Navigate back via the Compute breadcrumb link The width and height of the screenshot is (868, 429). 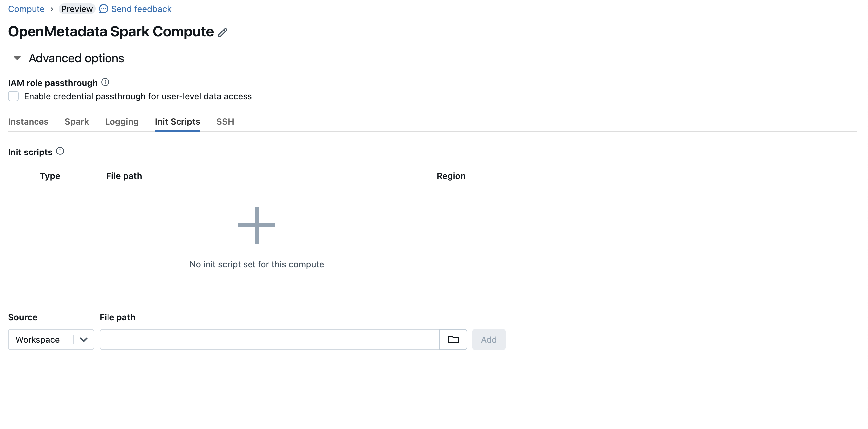[26, 9]
